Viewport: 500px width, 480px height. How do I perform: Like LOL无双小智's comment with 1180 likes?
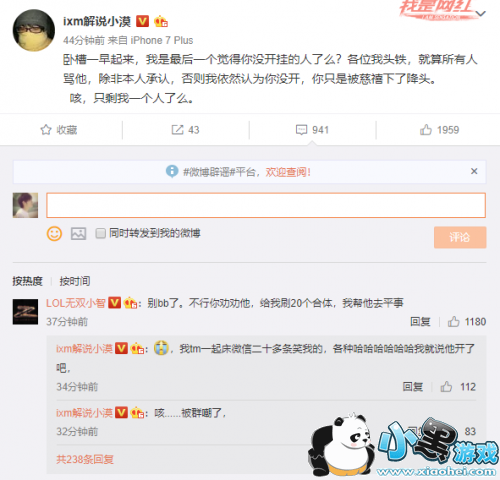[x=454, y=322]
